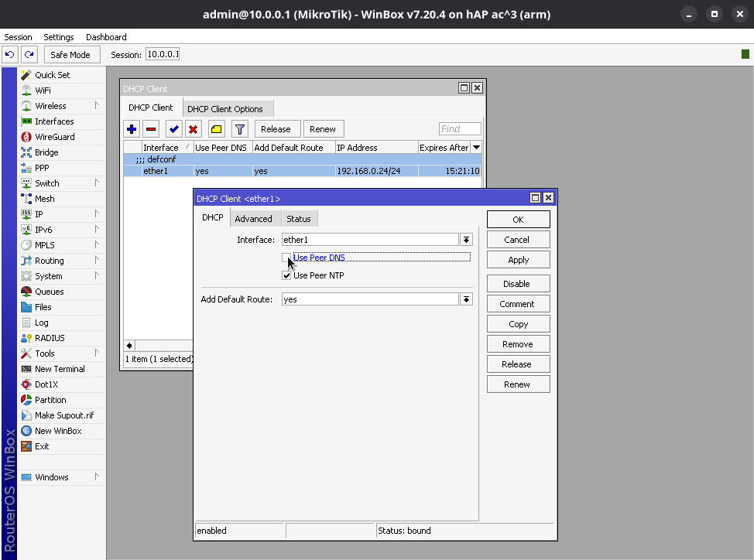Open the Add Default Route dropdown
The width and height of the screenshot is (754, 560).
tap(466, 299)
